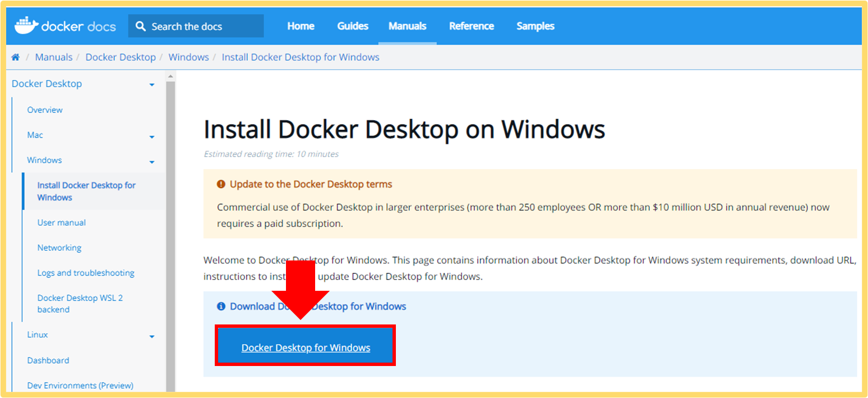This screenshot has width=868, height=398.
Task: Click the warning icon beside Update terms
Action: pyautogui.click(x=221, y=184)
